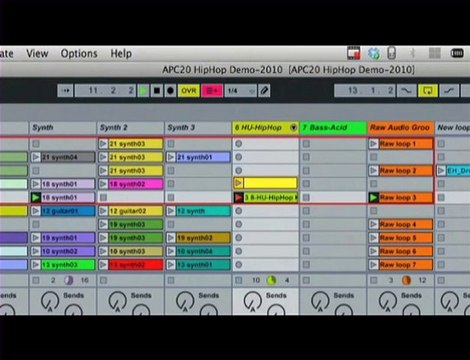Click the first clip slot stop button in Synth
The image size is (470, 360).
point(36,144)
